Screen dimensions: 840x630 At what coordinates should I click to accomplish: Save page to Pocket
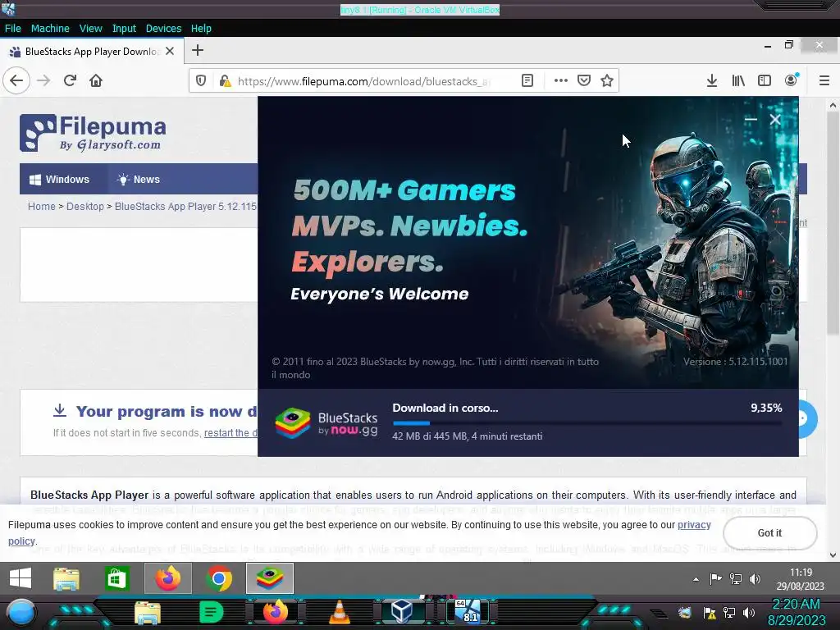click(584, 81)
